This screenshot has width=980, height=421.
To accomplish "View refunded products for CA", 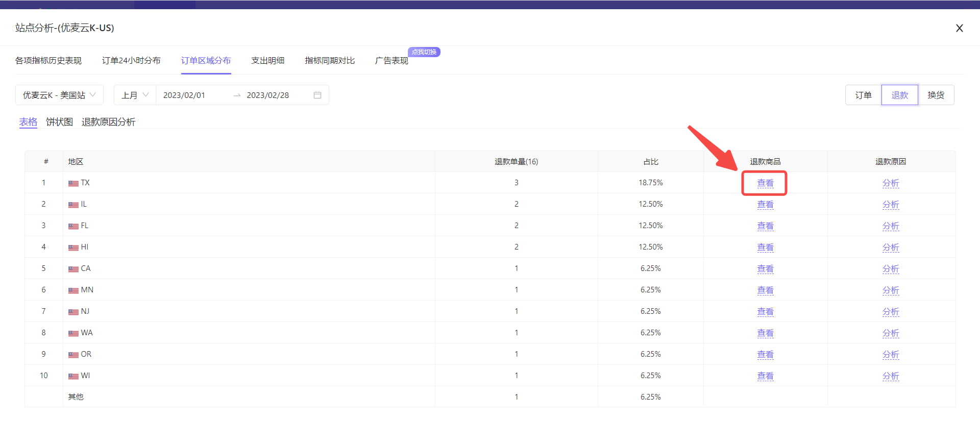I will pos(765,268).
